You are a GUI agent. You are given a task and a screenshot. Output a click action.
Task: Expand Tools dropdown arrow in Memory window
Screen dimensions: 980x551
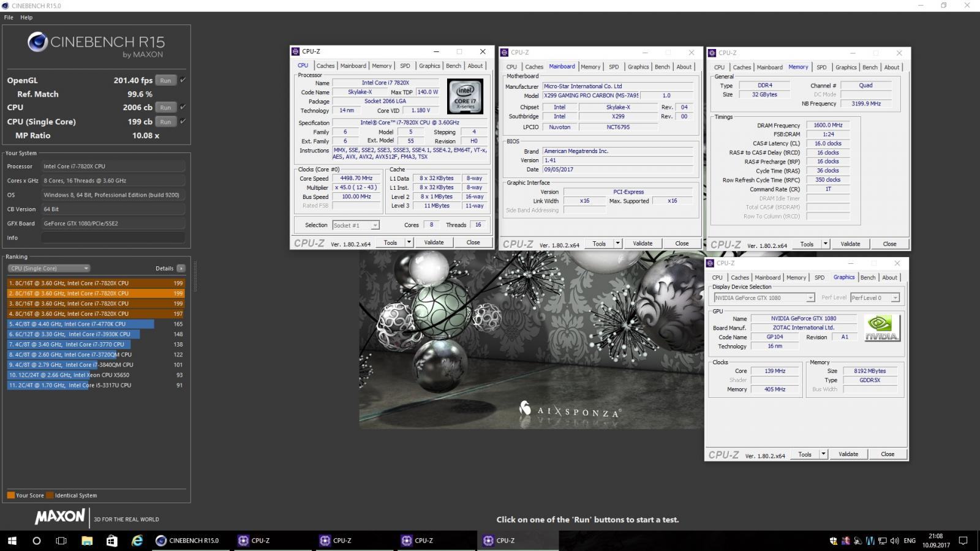coord(826,244)
